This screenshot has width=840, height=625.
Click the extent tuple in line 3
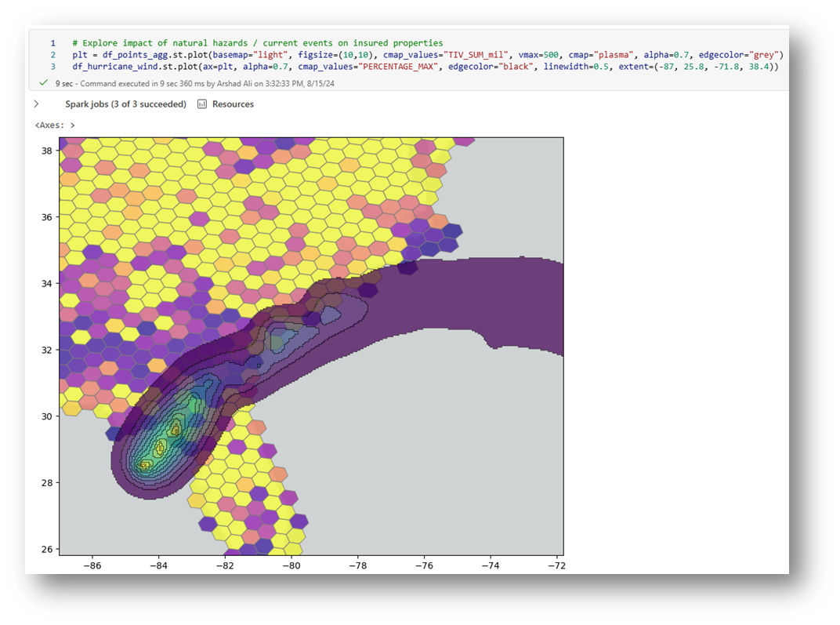tap(711, 67)
